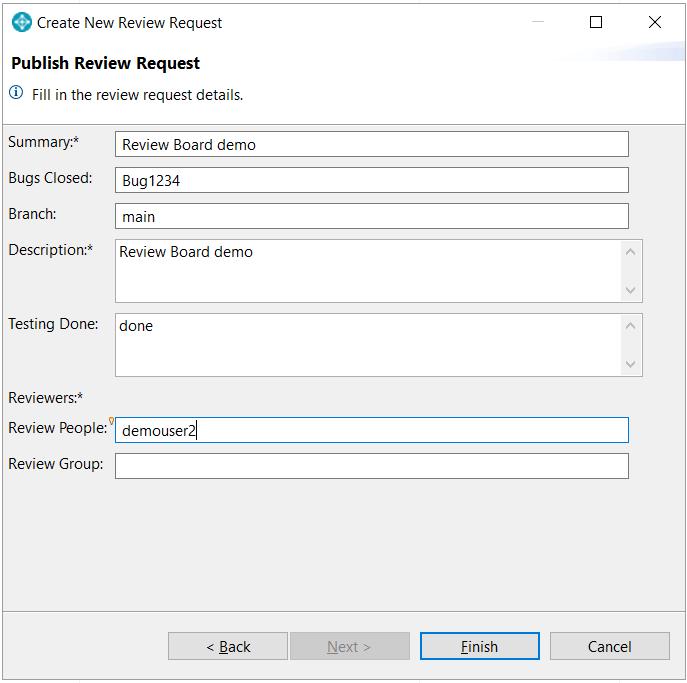Click the empty Review Group field
687x683 pixels.
click(x=372, y=466)
